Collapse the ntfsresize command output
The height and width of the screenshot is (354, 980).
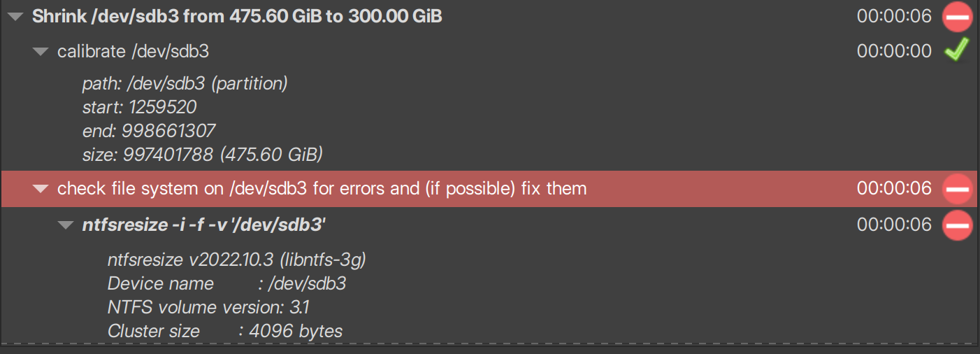click(x=66, y=225)
